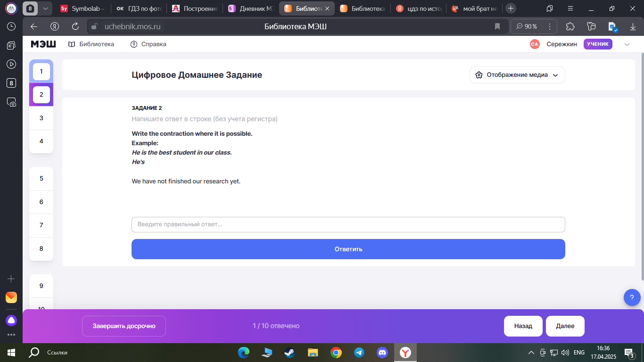This screenshot has width=644, height=362.
Task: Open the sidebar screenshot camera icon
Action: coord(11,102)
